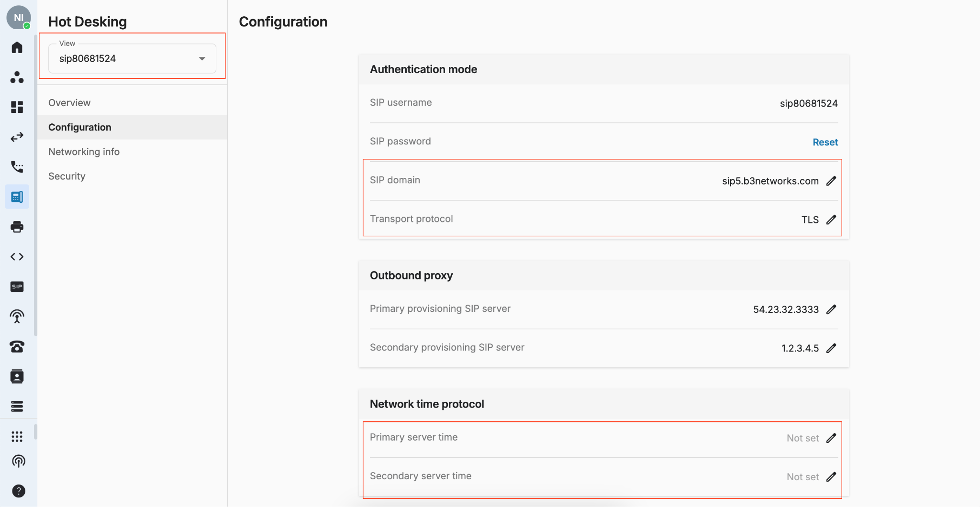Edit the SIP domain value
Screen dimensions: 980x507
tap(832, 181)
